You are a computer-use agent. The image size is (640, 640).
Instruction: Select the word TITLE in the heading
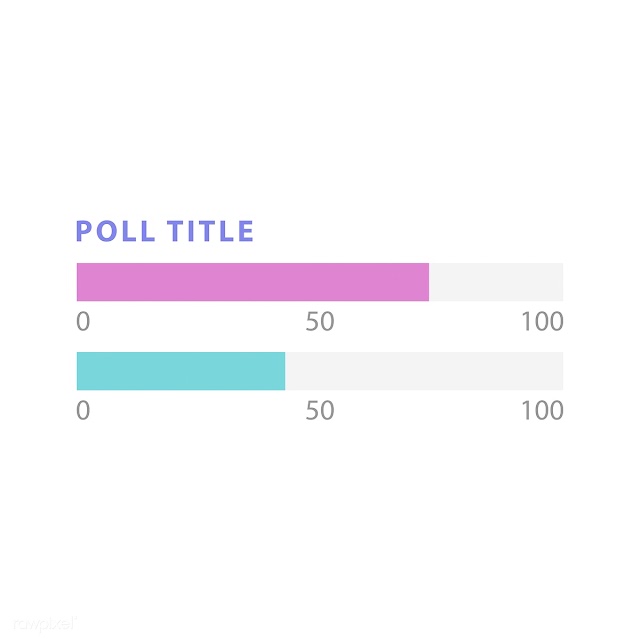tap(211, 231)
